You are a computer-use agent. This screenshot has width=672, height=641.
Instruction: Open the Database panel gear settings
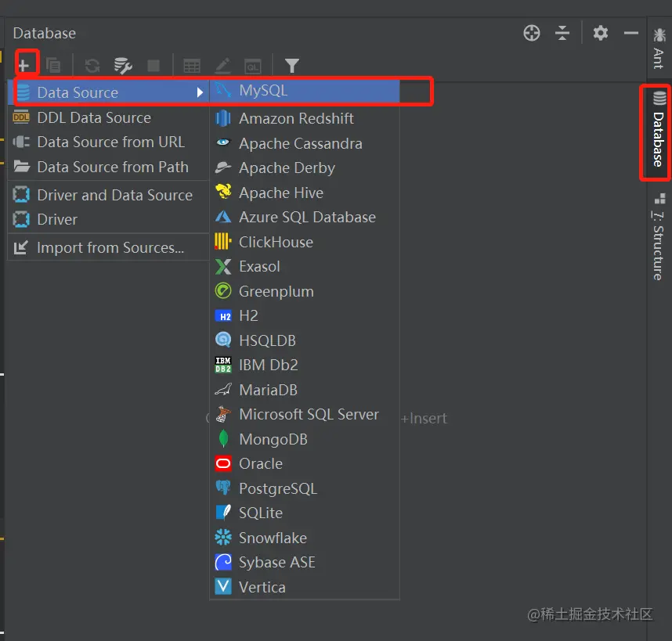click(x=601, y=33)
